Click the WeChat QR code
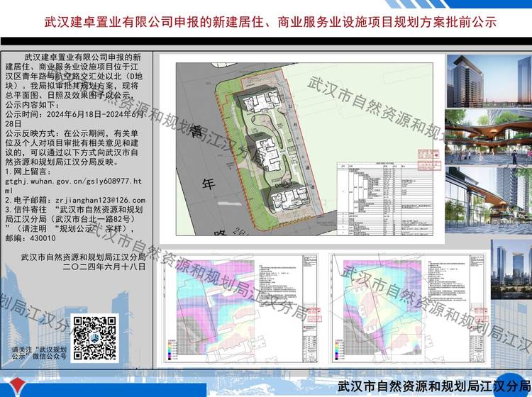This screenshot has height=397, width=532. click(x=95, y=337)
